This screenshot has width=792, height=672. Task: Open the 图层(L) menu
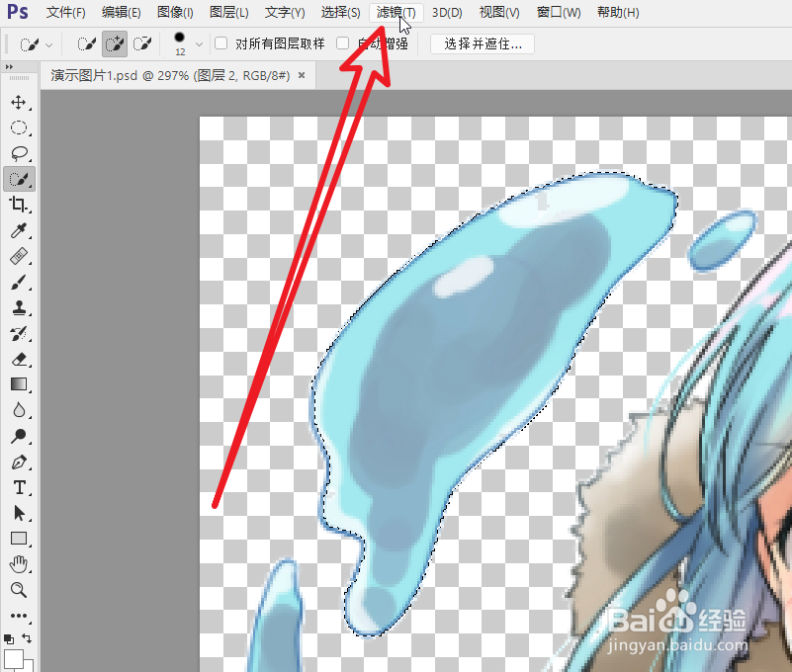coord(228,12)
